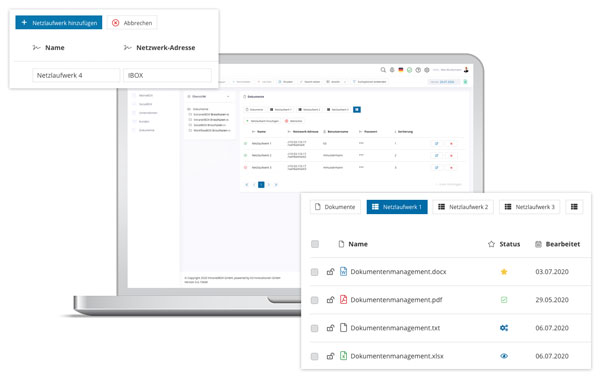The height and width of the screenshot is (378, 600).
Task: Open the large Netzlaufwerk 3 tab
Action: tap(530, 207)
